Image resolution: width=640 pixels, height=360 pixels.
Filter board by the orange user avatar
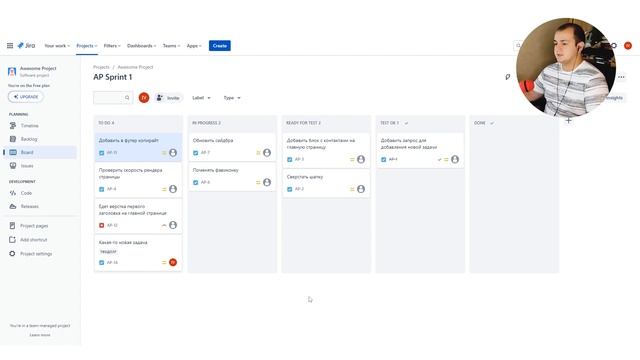144,98
